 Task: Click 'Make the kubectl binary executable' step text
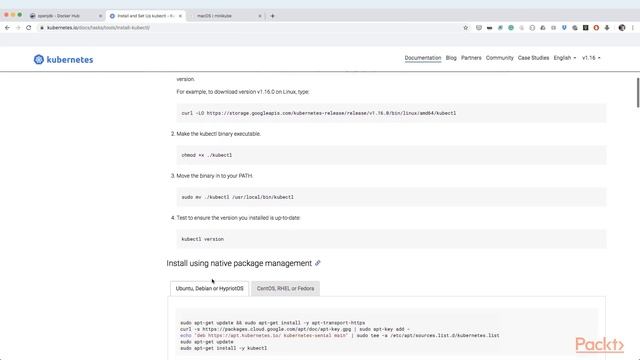[x=218, y=134]
